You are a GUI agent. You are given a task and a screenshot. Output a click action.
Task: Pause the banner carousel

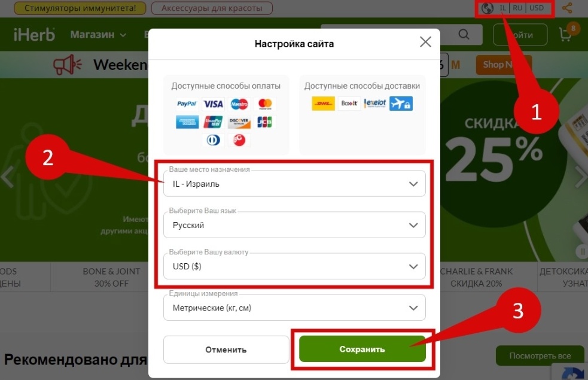(x=582, y=251)
